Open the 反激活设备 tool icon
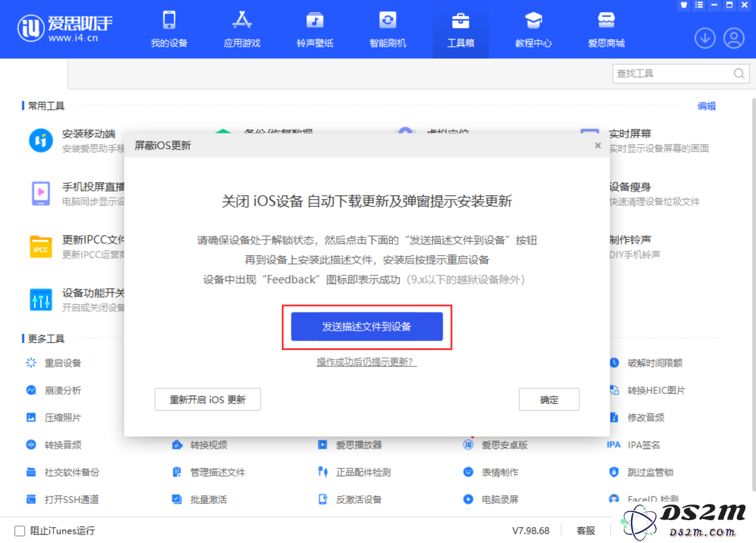The width and height of the screenshot is (756, 543). 323,499
